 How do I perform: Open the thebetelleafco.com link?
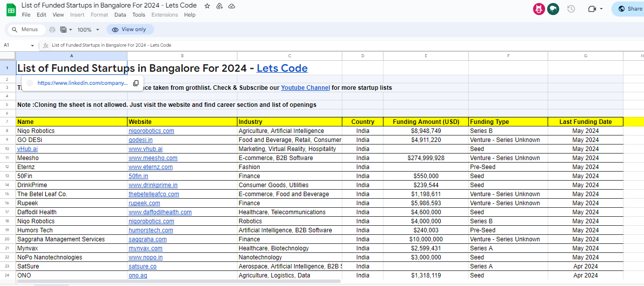(154, 194)
